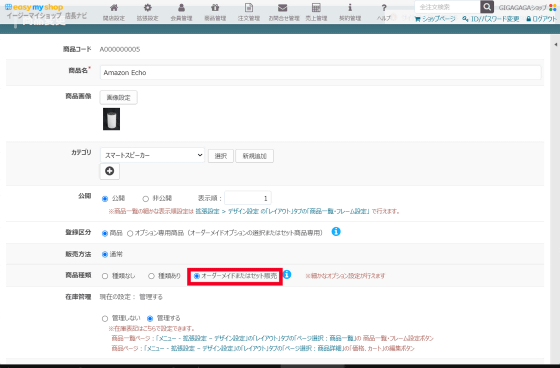Select 種類なし radio button

click(105, 276)
